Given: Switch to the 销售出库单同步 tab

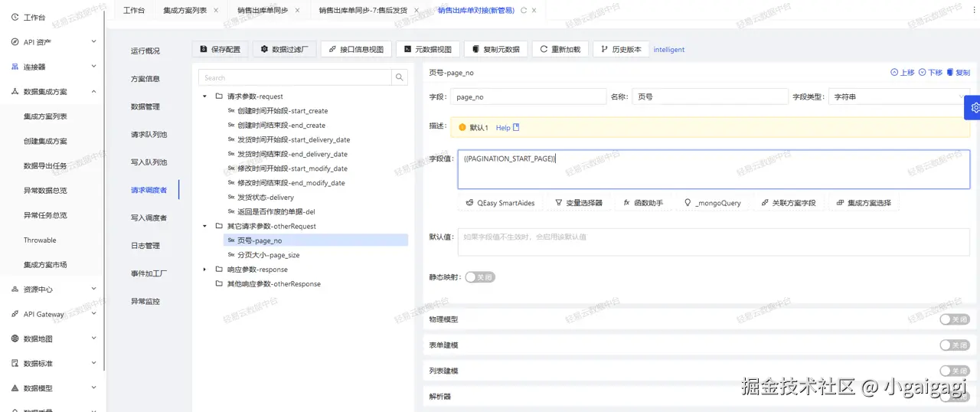Looking at the screenshot, I should 263,11.
